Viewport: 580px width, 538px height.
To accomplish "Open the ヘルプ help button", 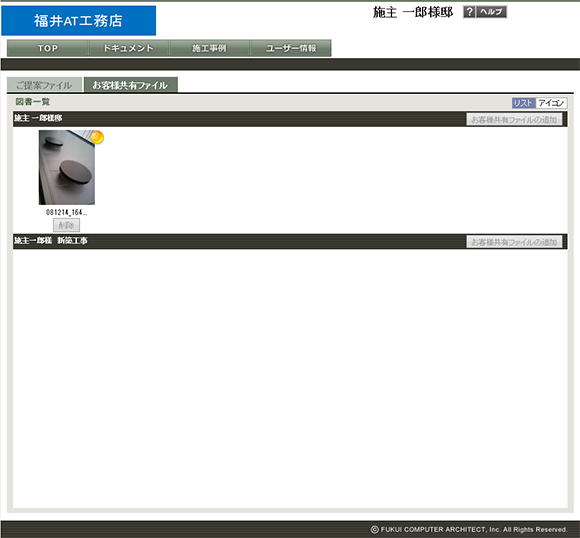I will pos(491,12).
